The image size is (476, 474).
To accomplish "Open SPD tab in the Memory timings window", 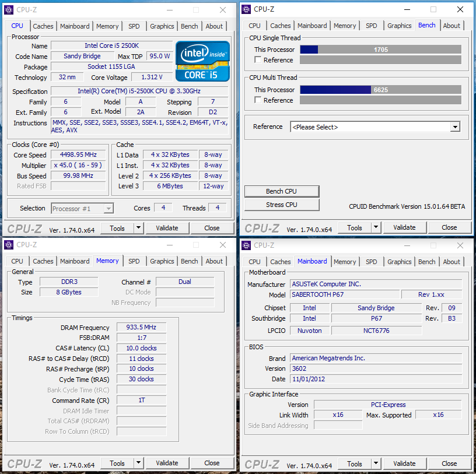I will click(134, 261).
